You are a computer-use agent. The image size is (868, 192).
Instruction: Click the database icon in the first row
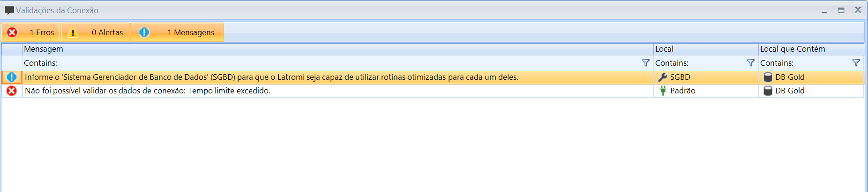click(x=768, y=77)
